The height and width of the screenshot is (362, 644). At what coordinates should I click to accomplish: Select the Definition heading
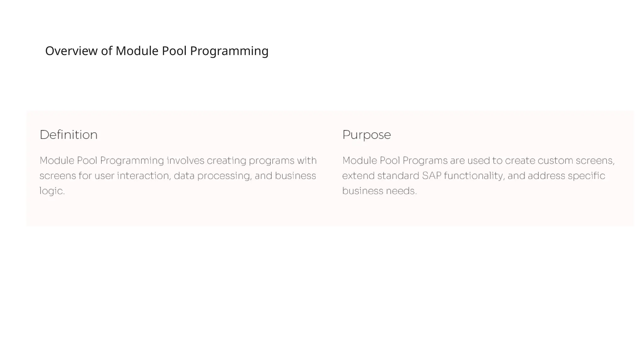[69, 135]
